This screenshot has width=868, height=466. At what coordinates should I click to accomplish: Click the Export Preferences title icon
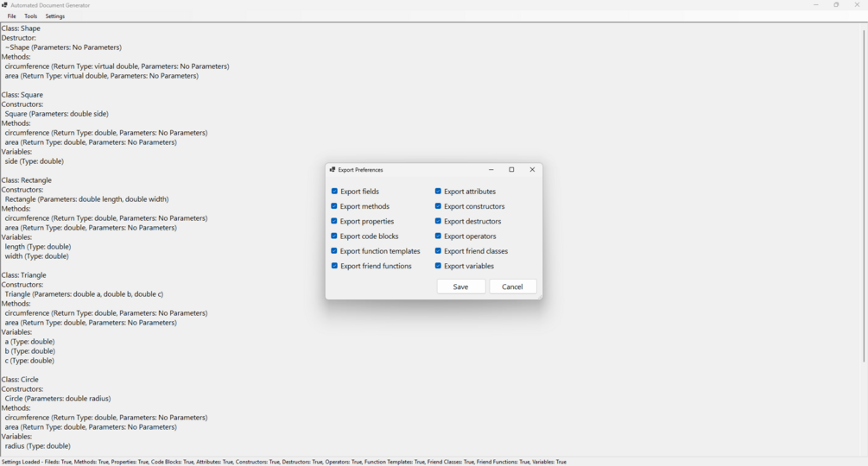coord(333,170)
